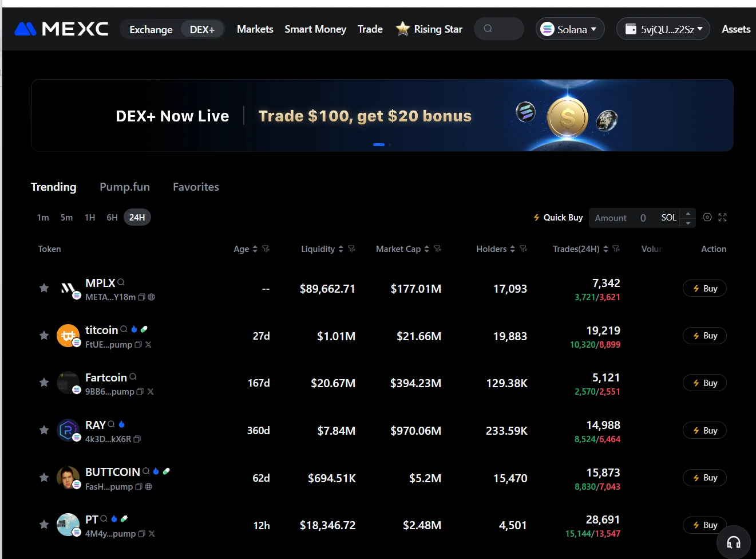
Task: Click the MEXC logo
Action: 61,29
